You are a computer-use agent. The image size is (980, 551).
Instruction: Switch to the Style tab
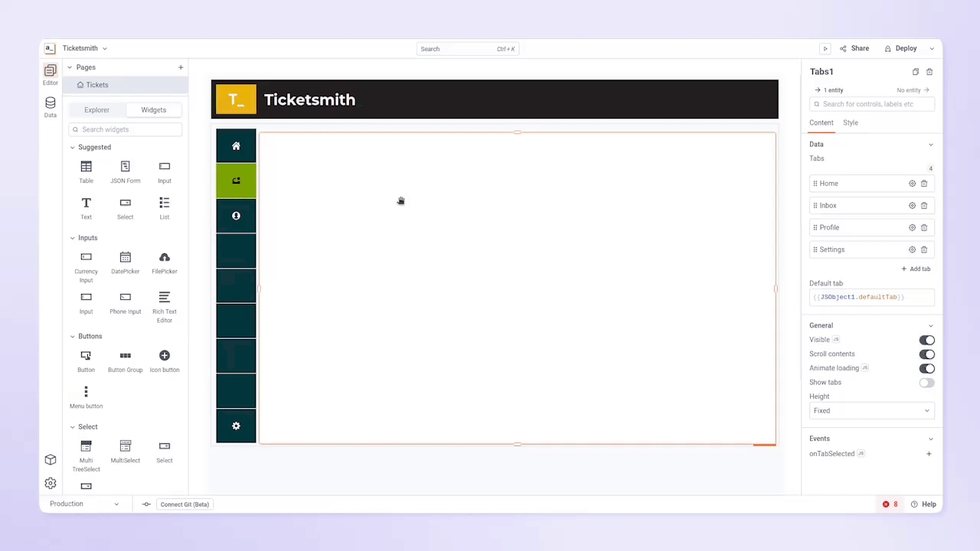pos(850,122)
